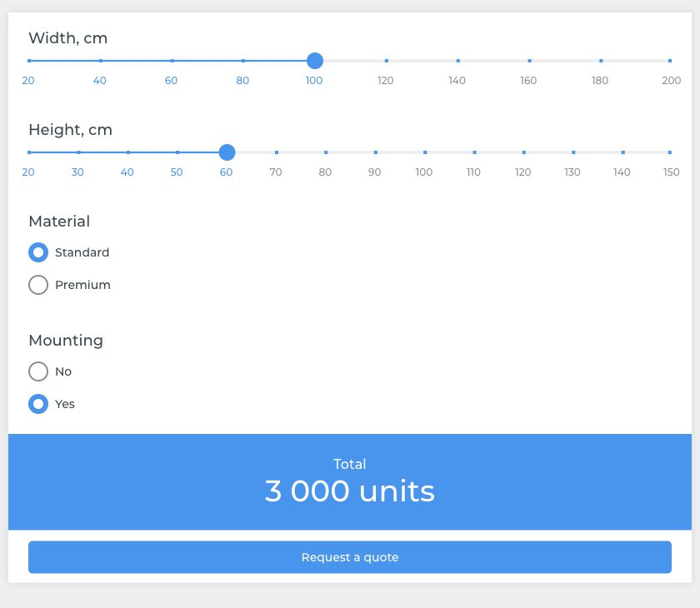Set Width slider to 160 tick
This screenshot has height=608, width=700.
coord(529,61)
